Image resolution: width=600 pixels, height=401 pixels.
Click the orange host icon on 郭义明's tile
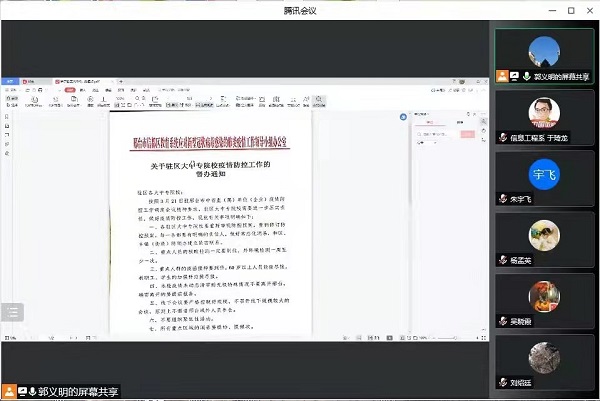(x=502, y=76)
